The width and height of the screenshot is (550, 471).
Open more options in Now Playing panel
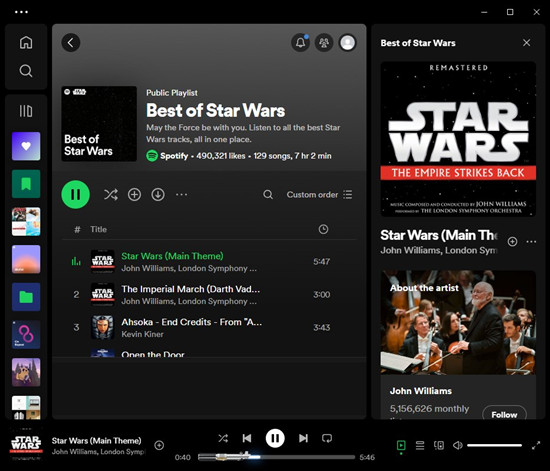[531, 242]
